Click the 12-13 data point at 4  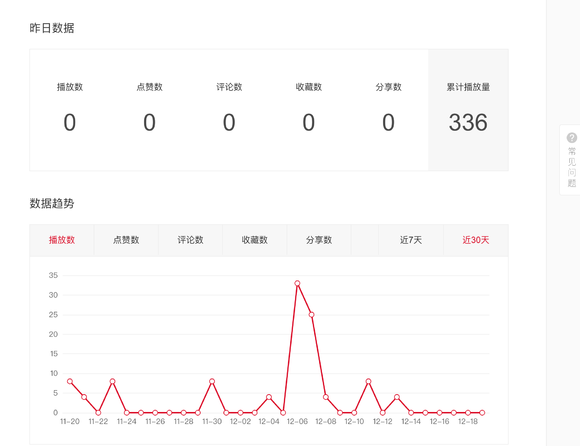(397, 397)
